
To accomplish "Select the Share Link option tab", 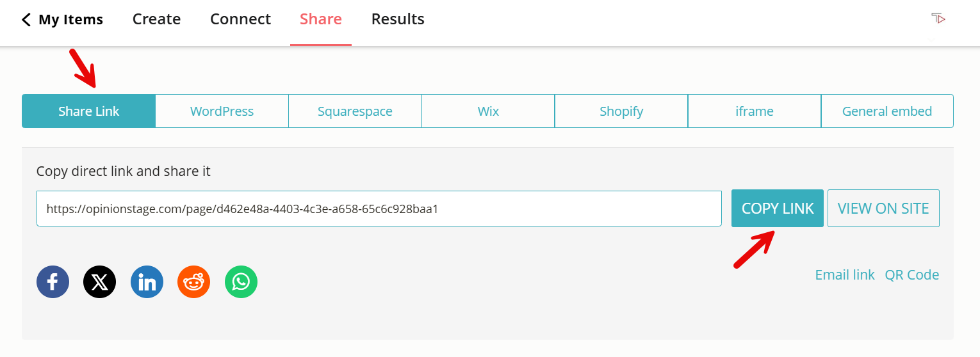I will 88,111.
